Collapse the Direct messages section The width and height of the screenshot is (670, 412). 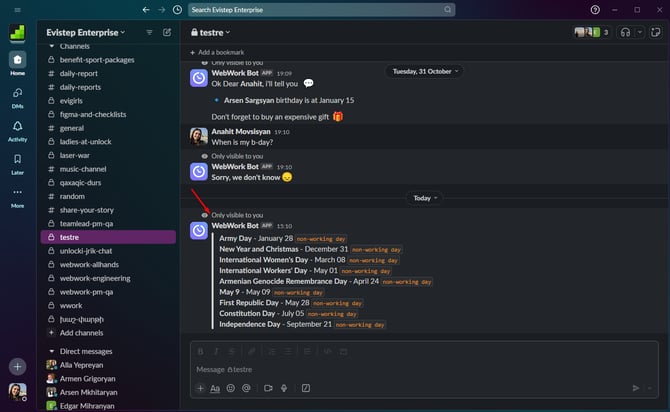(52, 352)
